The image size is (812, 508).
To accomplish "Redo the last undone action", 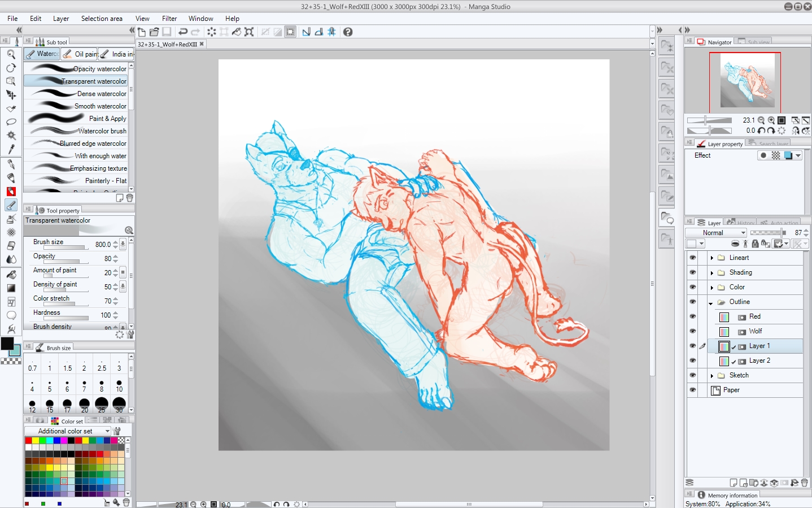I will [x=195, y=32].
